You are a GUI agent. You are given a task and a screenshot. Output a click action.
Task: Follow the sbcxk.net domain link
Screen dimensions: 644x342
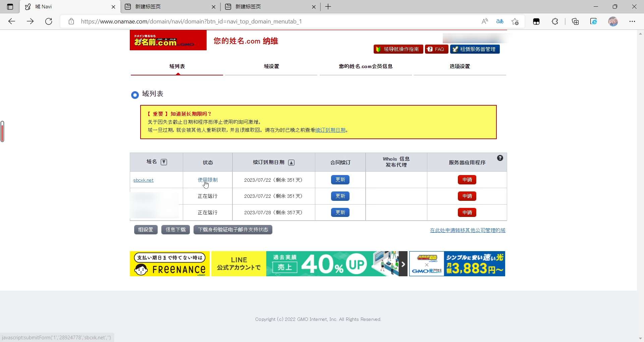pos(143,180)
